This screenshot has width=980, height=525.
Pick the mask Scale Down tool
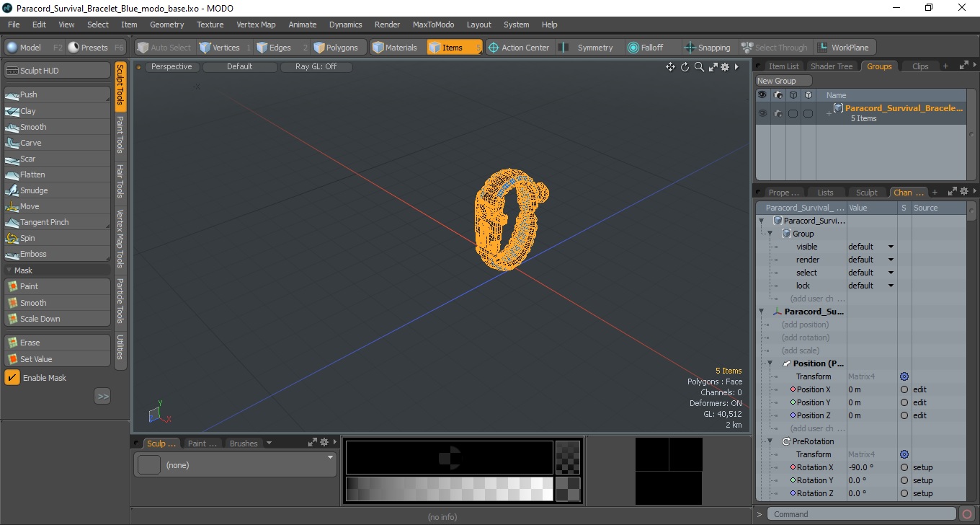57,319
